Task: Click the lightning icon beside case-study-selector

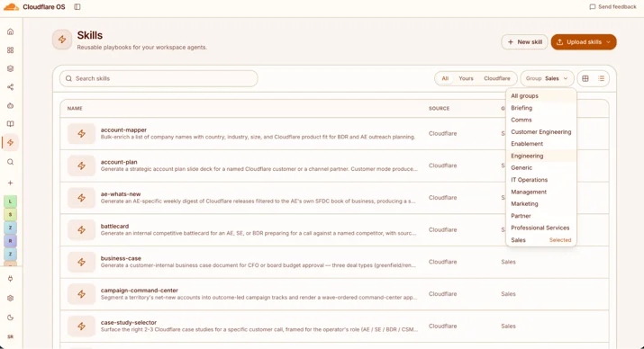Action: [x=81, y=326]
